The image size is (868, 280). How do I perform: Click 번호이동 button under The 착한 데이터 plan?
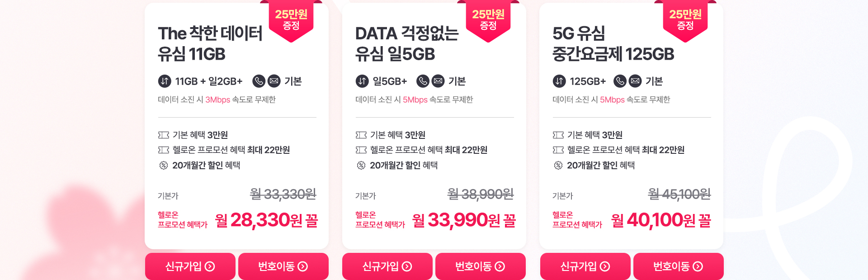click(283, 266)
